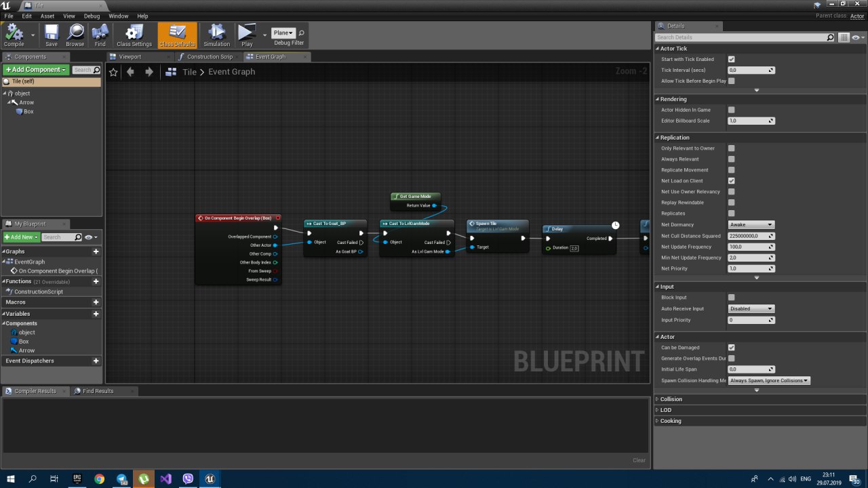
Task: Open the Debug menu
Action: (92, 16)
